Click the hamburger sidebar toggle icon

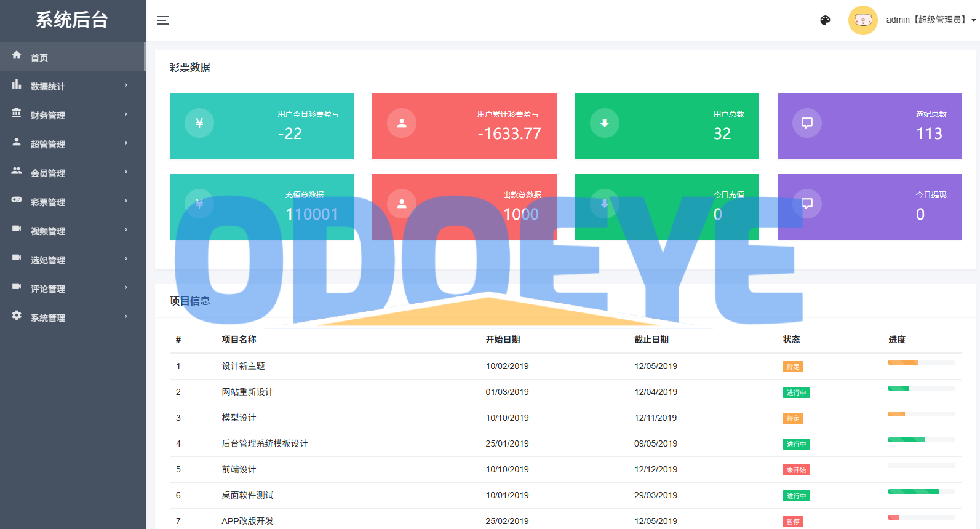tap(163, 20)
